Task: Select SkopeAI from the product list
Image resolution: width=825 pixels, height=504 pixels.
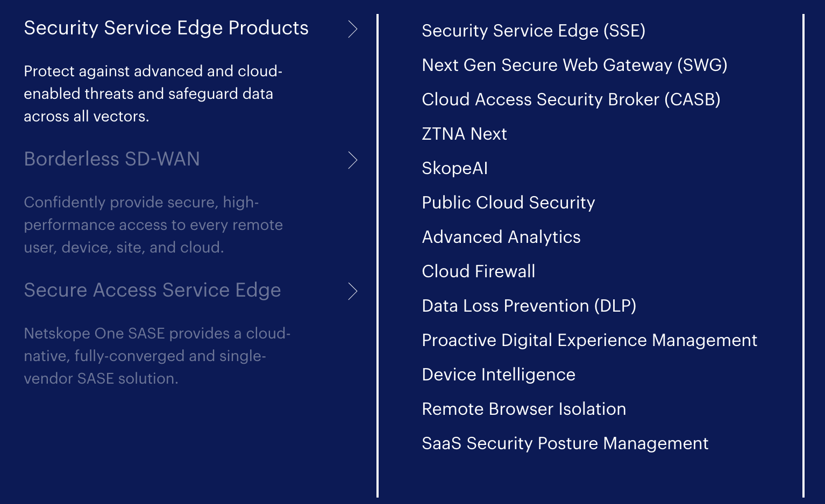Action: (x=454, y=168)
